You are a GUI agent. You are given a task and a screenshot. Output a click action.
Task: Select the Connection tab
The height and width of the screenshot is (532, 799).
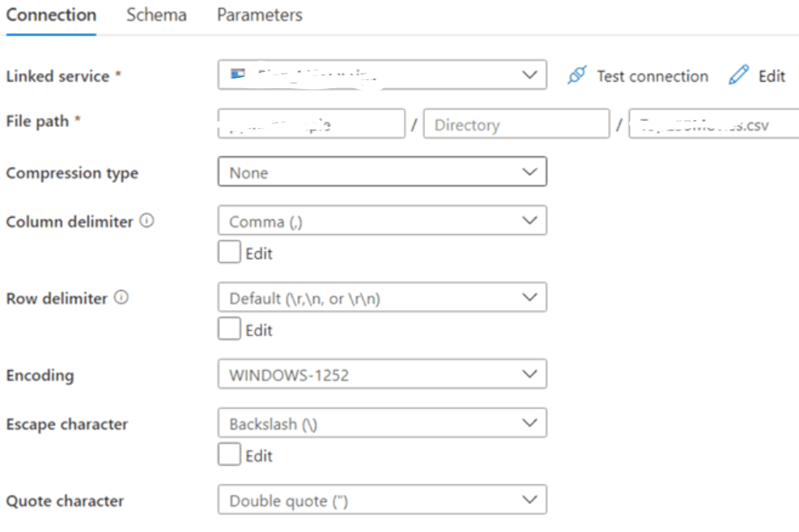pyautogui.click(x=51, y=15)
